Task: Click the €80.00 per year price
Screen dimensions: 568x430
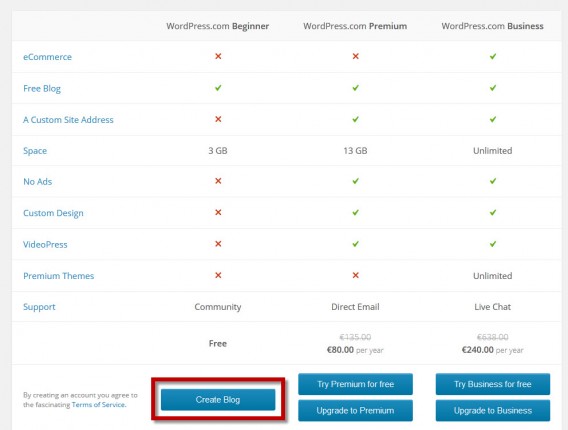Action: pyautogui.click(x=355, y=350)
